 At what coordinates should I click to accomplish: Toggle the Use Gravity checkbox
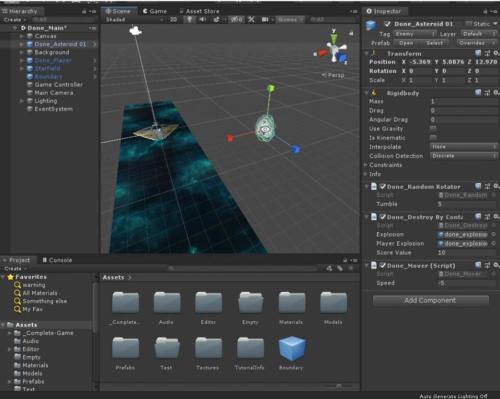pyautogui.click(x=433, y=129)
